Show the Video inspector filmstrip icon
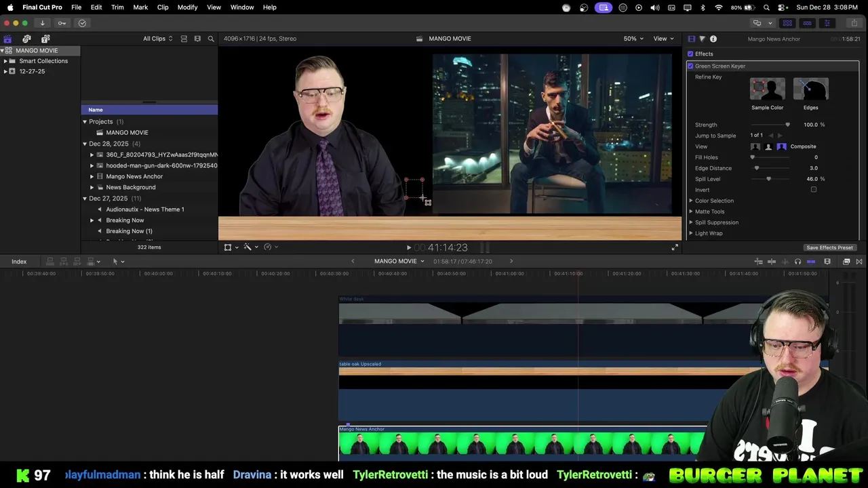This screenshot has height=488, width=868. [x=691, y=39]
